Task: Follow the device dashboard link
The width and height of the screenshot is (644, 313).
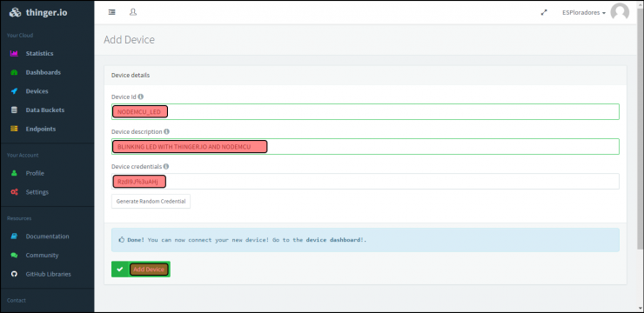Action: [x=333, y=240]
